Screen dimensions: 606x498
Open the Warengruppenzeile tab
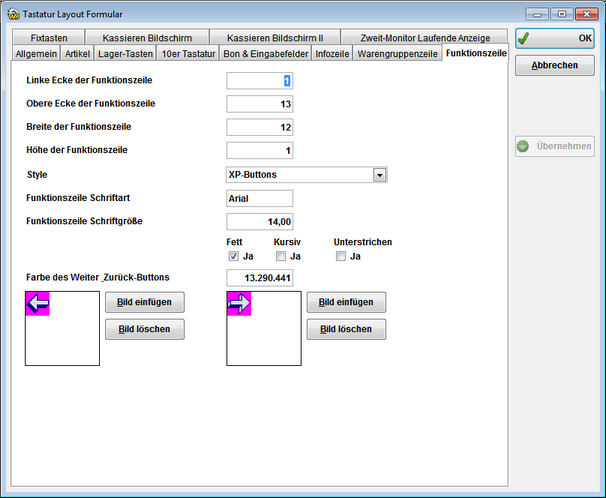(x=397, y=54)
